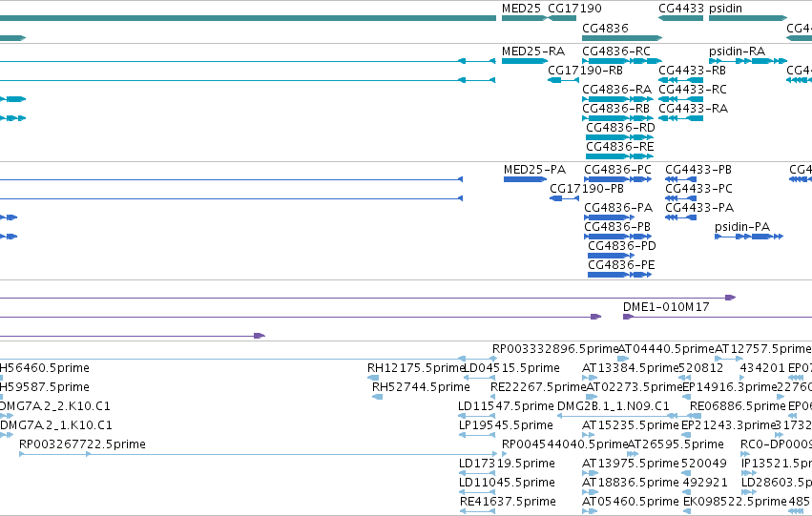Open EST AT26595.5prime
This screenshot has height=516, width=812.
[676, 444]
